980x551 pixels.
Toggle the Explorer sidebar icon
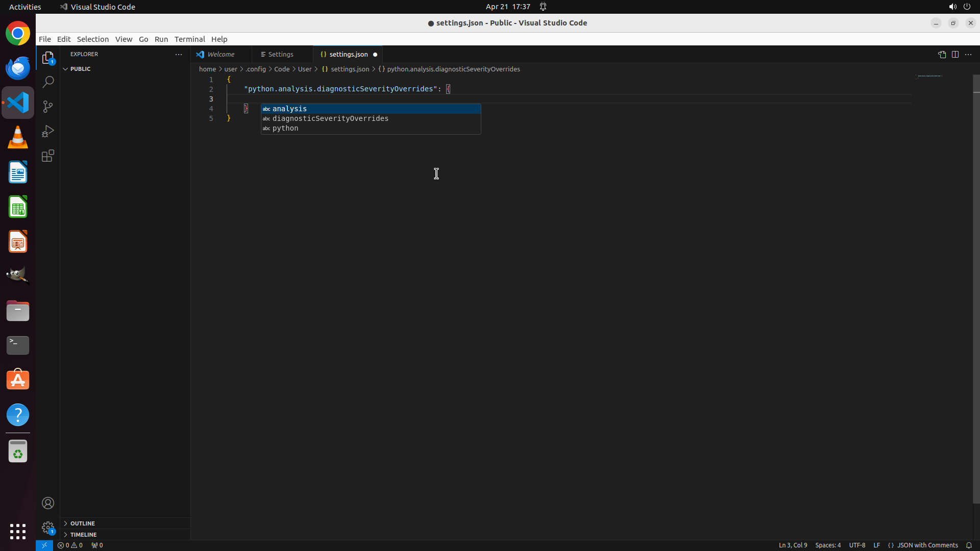click(x=48, y=58)
